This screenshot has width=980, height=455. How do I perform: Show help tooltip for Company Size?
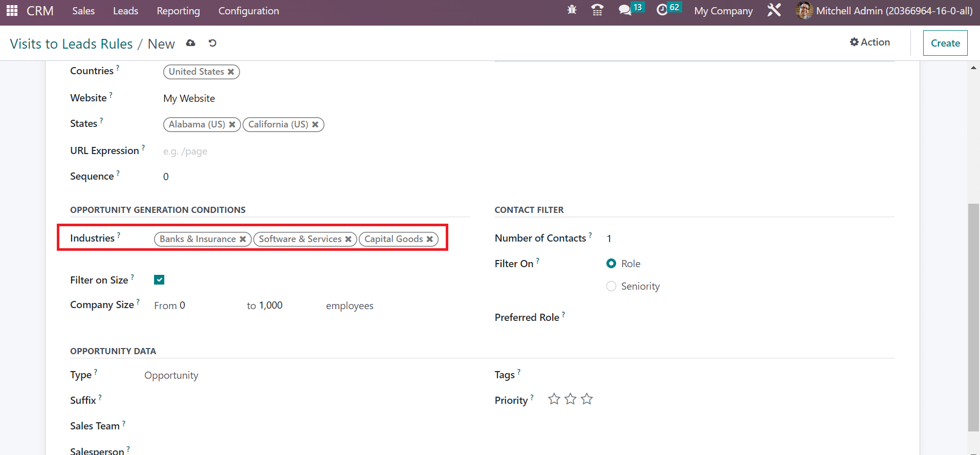pos(138,301)
